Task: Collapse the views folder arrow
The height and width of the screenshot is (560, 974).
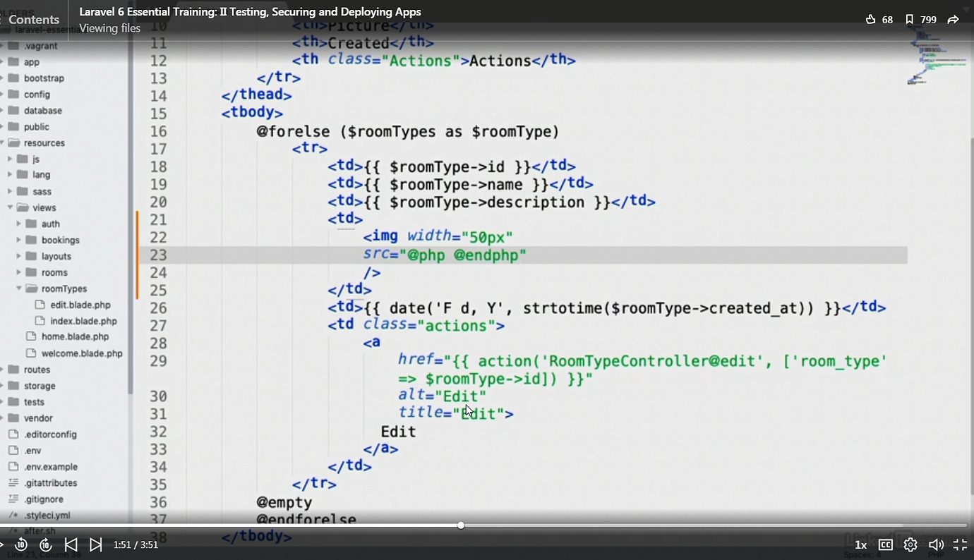Action: (10, 207)
